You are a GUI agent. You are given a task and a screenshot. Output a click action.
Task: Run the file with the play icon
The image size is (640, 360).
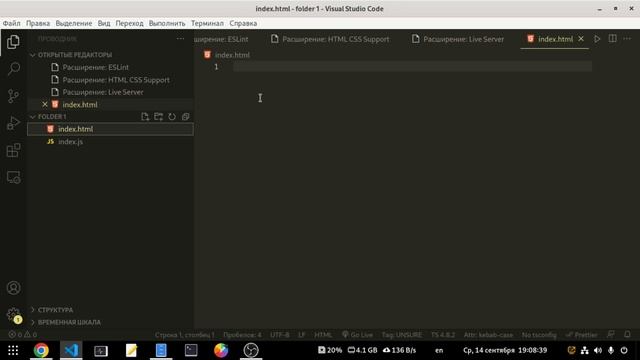click(x=597, y=39)
